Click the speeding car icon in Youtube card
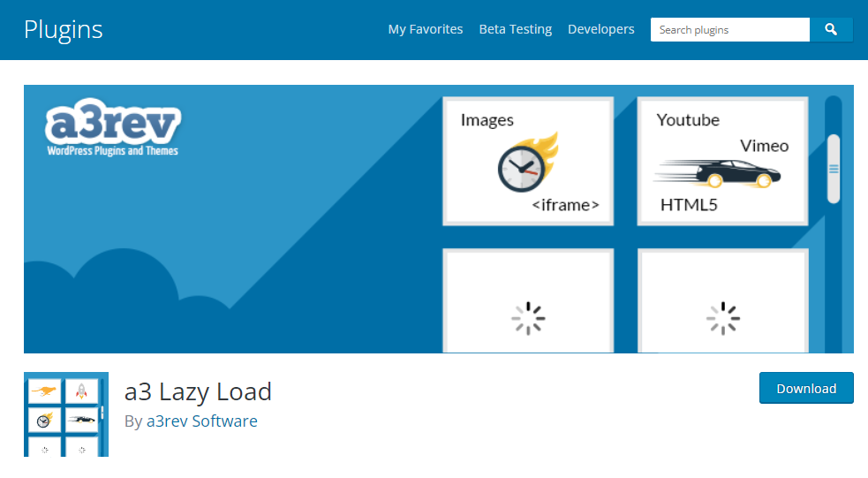 click(x=717, y=173)
